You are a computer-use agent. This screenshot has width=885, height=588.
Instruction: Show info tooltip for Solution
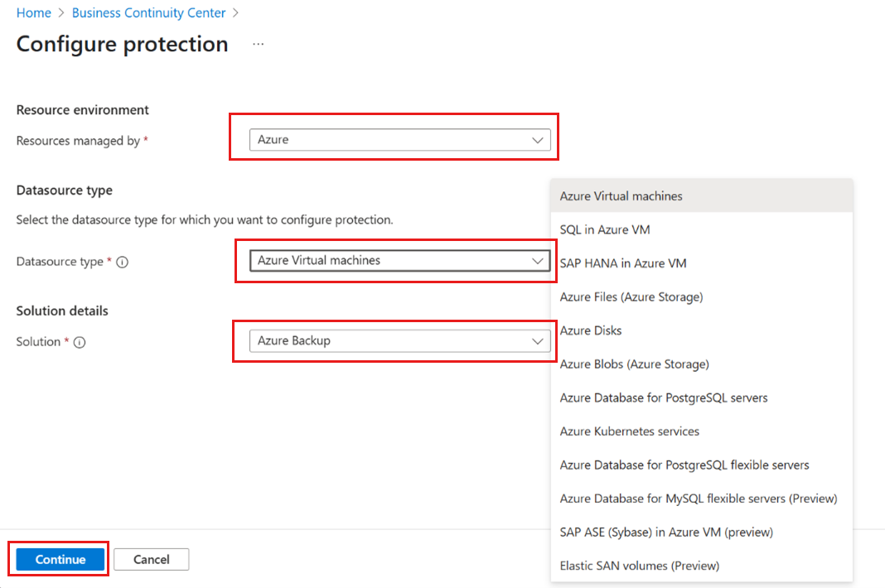point(80,343)
